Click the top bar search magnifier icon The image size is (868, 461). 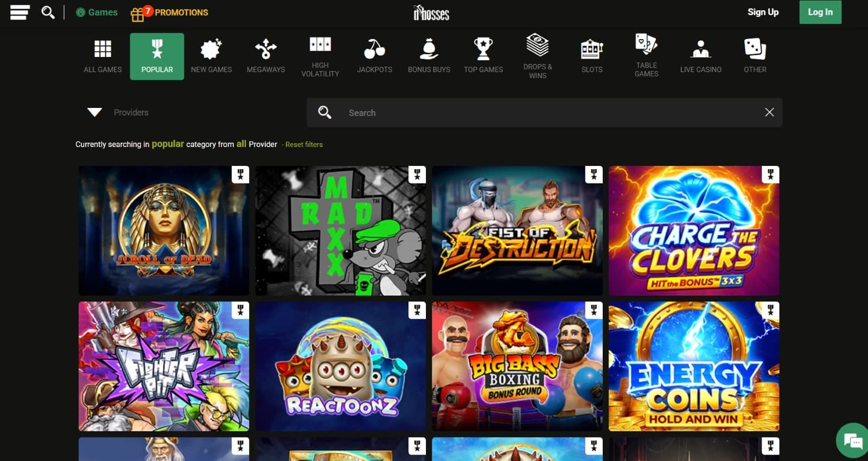[48, 12]
